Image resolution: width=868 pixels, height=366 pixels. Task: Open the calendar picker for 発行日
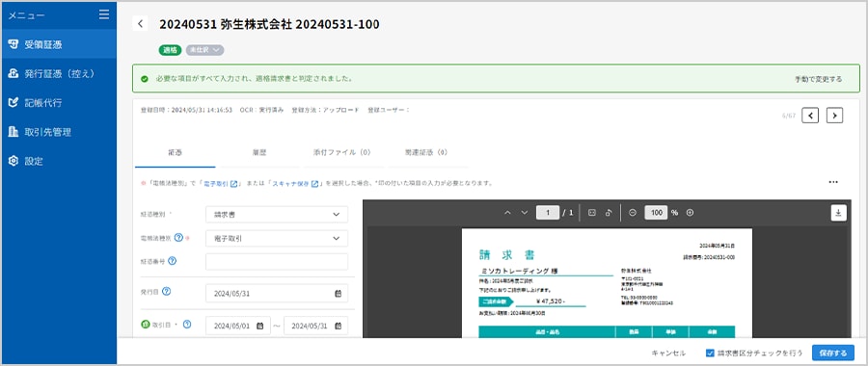coord(338,294)
